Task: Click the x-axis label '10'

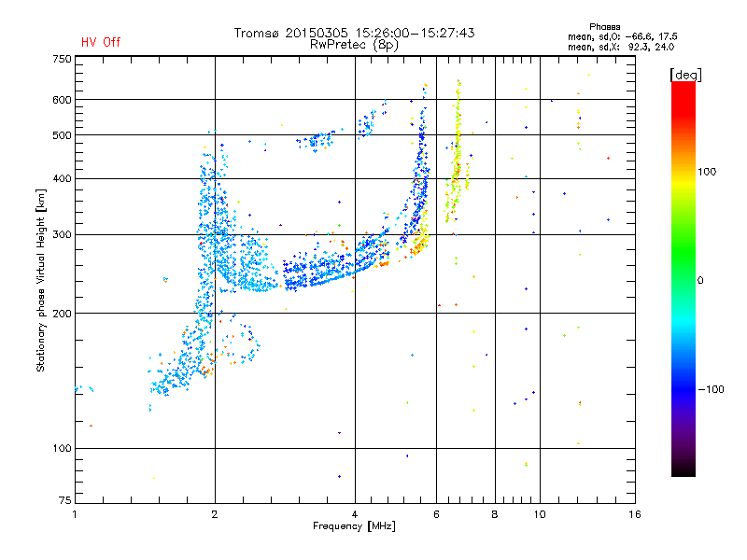Action: click(x=540, y=514)
